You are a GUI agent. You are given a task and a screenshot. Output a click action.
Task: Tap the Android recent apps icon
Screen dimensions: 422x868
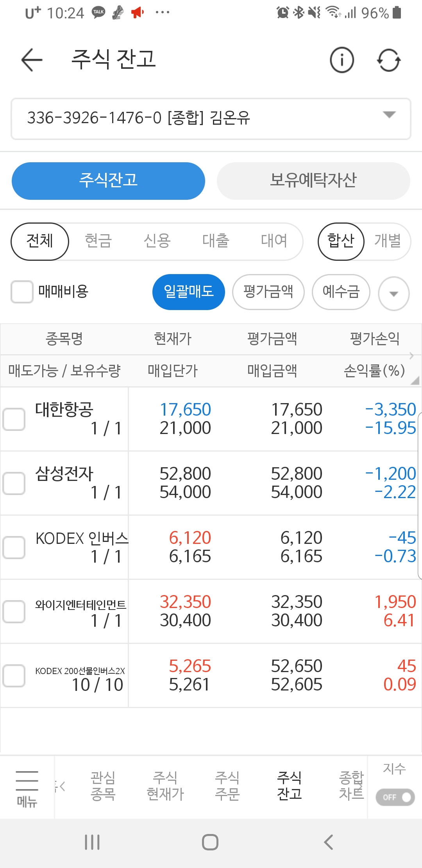92,842
